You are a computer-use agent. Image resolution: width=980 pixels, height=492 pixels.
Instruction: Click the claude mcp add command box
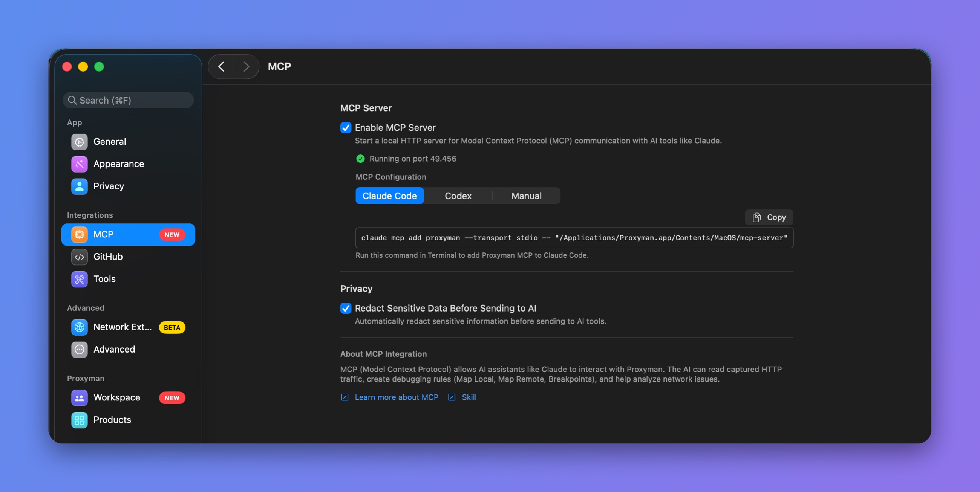point(574,238)
